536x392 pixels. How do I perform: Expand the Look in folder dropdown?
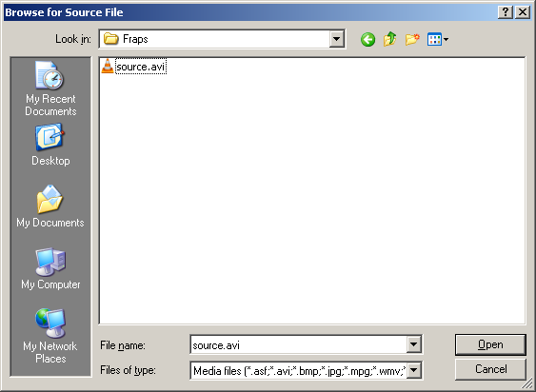coord(336,39)
